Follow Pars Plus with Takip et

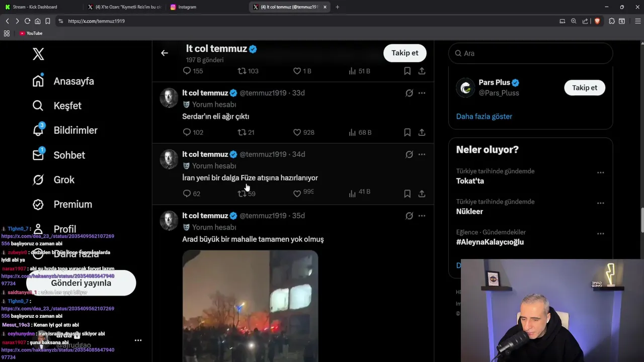coord(585,87)
